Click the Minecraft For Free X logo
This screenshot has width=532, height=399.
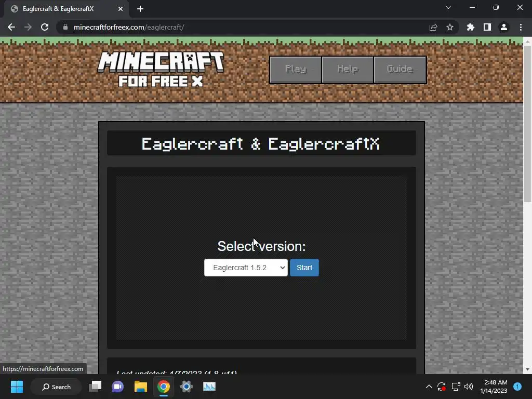161,69
